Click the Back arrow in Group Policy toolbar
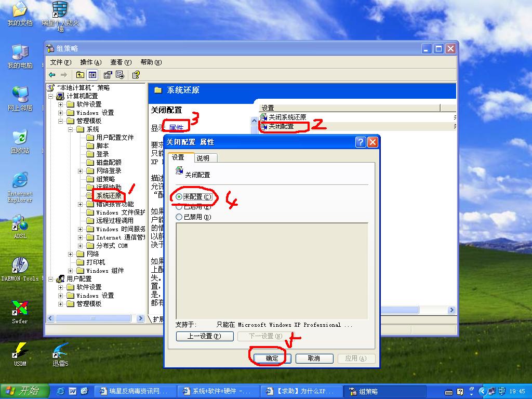This screenshot has width=532, height=399. point(52,75)
